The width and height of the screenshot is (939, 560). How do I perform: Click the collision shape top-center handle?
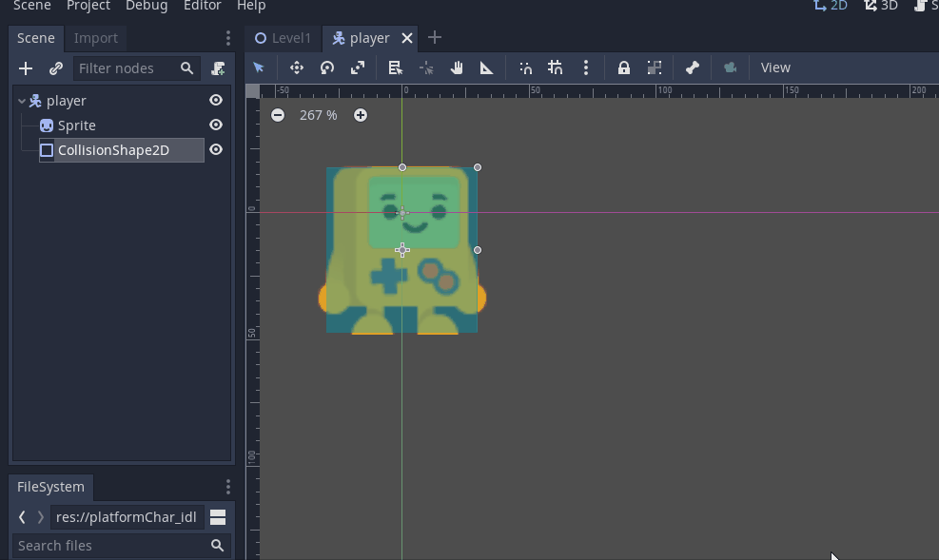click(402, 167)
